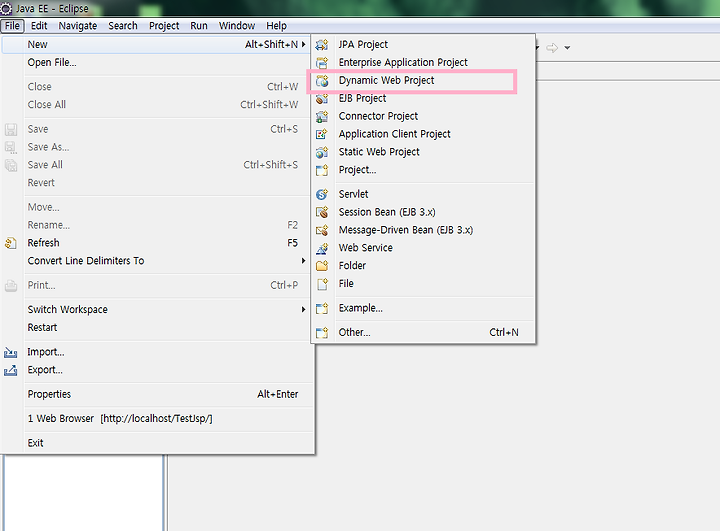Image resolution: width=720 pixels, height=531 pixels.
Task: Click Export... entry
Action: pos(158,370)
